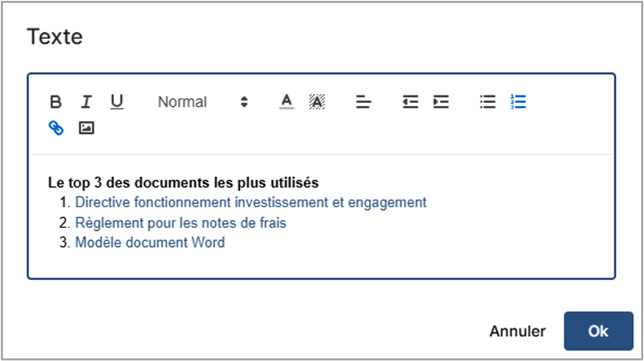Place cursor in the heading text line
The image size is (644, 361).
click(x=183, y=183)
